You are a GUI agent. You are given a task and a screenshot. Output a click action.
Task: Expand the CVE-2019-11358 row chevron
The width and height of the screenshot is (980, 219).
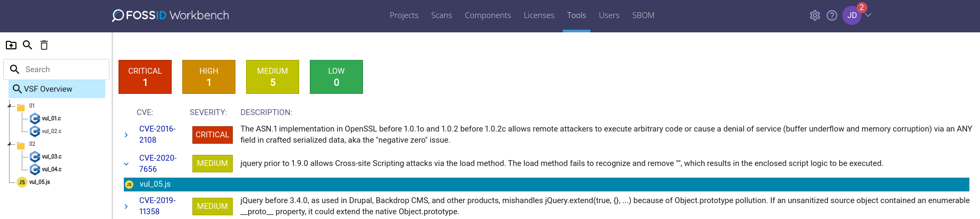[126, 206]
